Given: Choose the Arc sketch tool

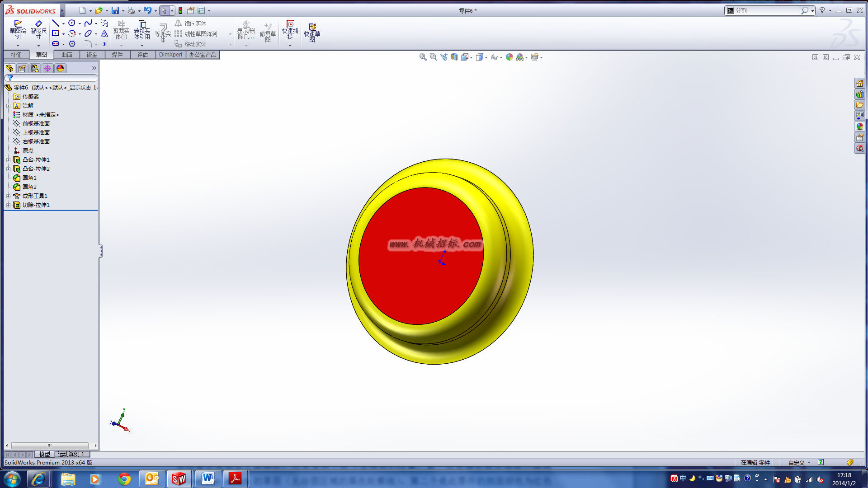Looking at the screenshot, I should 72,33.
